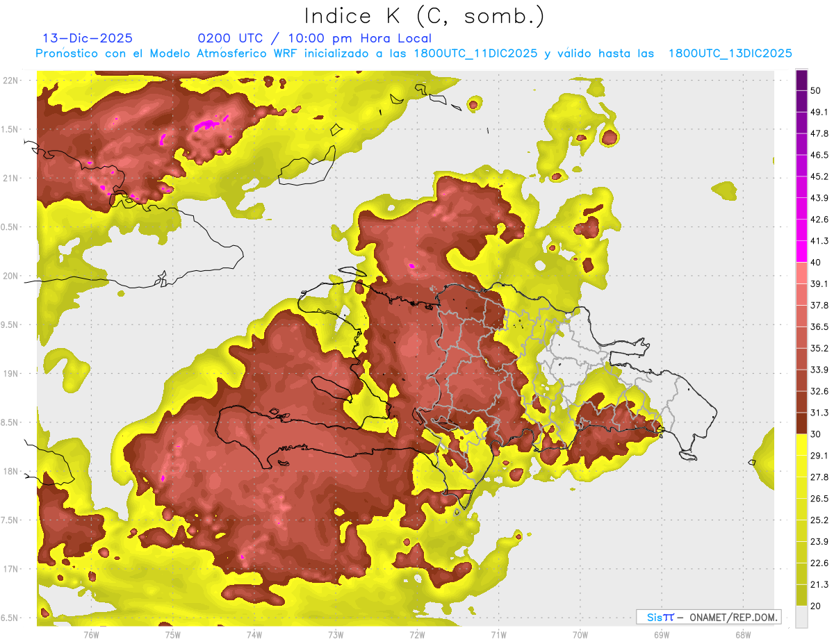
Task: Pick the light gray swatch below 20
Action: (801, 616)
